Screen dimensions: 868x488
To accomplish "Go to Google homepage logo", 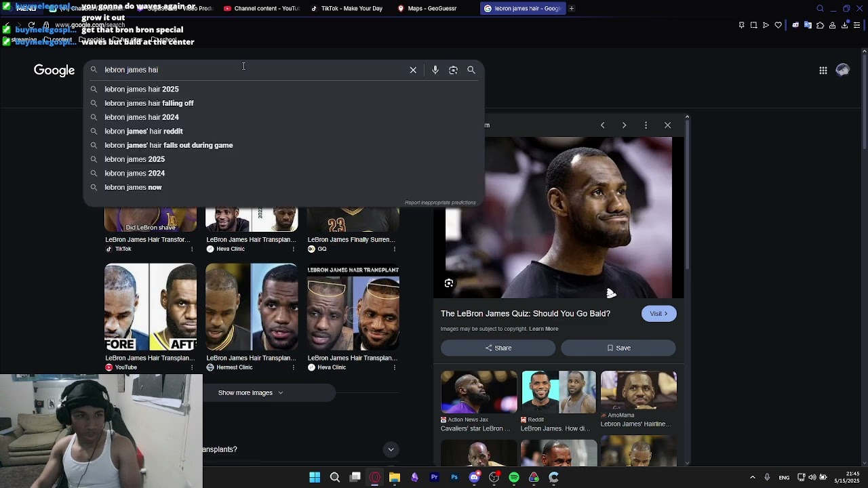I will pyautogui.click(x=54, y=70).
